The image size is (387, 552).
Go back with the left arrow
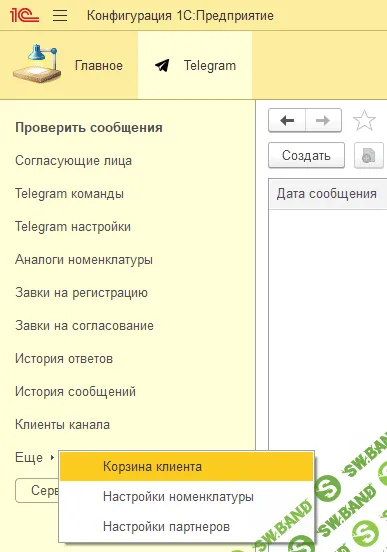pyautogui.click(x=287, y=120)
